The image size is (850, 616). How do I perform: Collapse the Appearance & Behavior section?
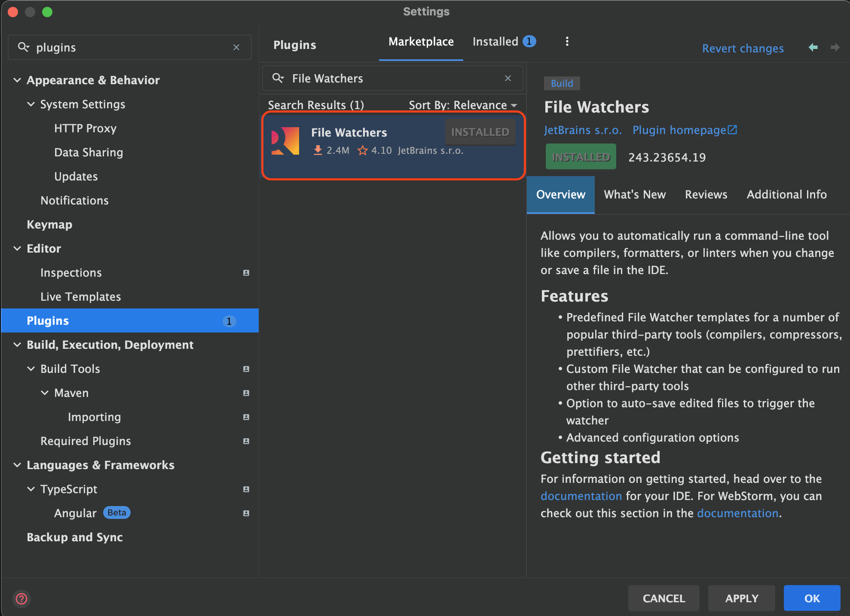pyautogui.click(x=17, y=80)
